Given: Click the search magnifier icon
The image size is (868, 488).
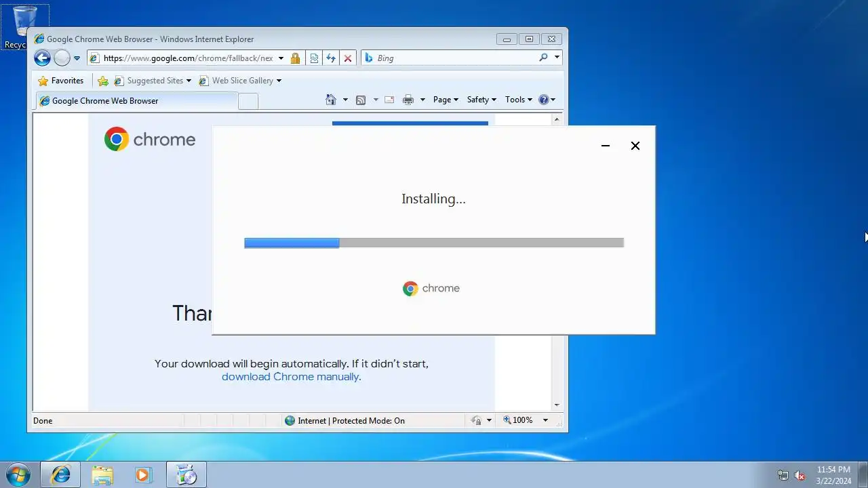Looking at the screenshot, I should pos(543,58).
